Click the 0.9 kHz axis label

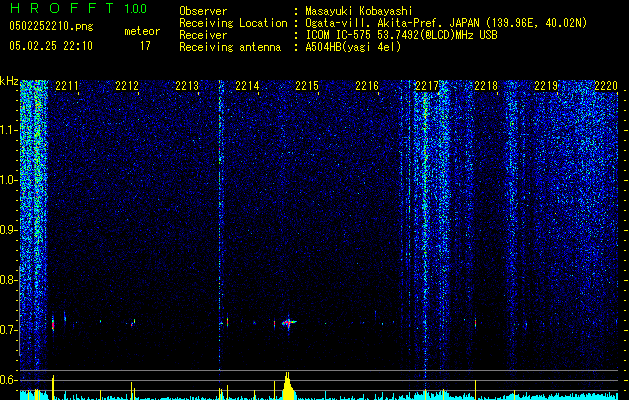coord(9,230)
